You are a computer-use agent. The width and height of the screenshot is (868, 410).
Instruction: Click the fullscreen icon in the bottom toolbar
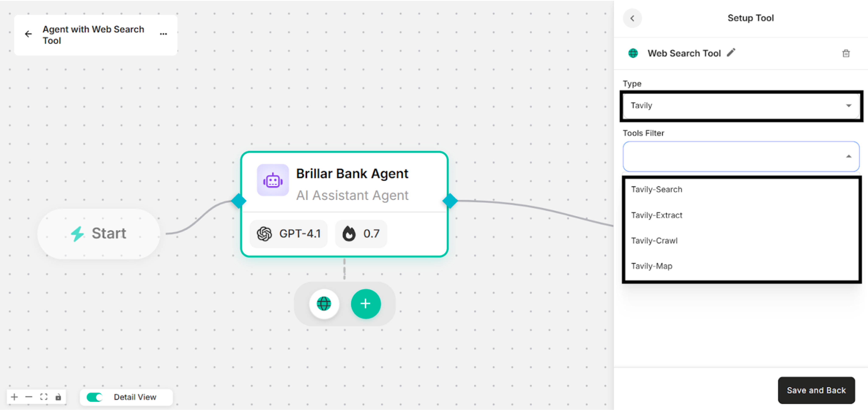[x=43, y=397]
